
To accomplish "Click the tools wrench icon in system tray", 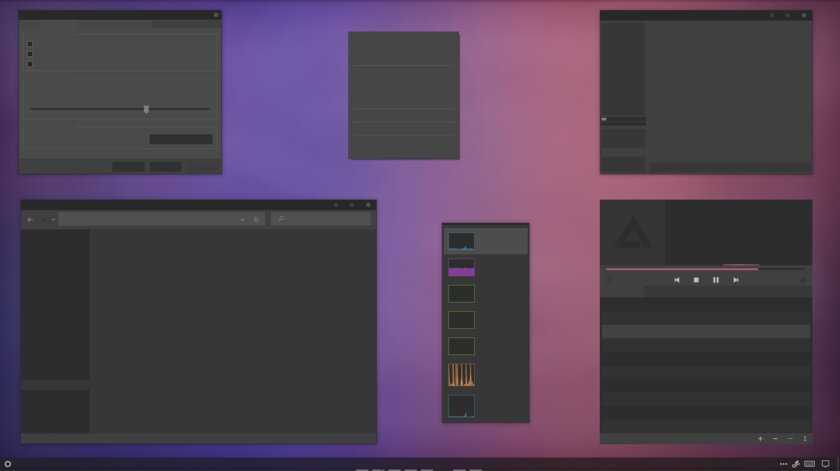I will pyautogui.click(x=797, y=464).
